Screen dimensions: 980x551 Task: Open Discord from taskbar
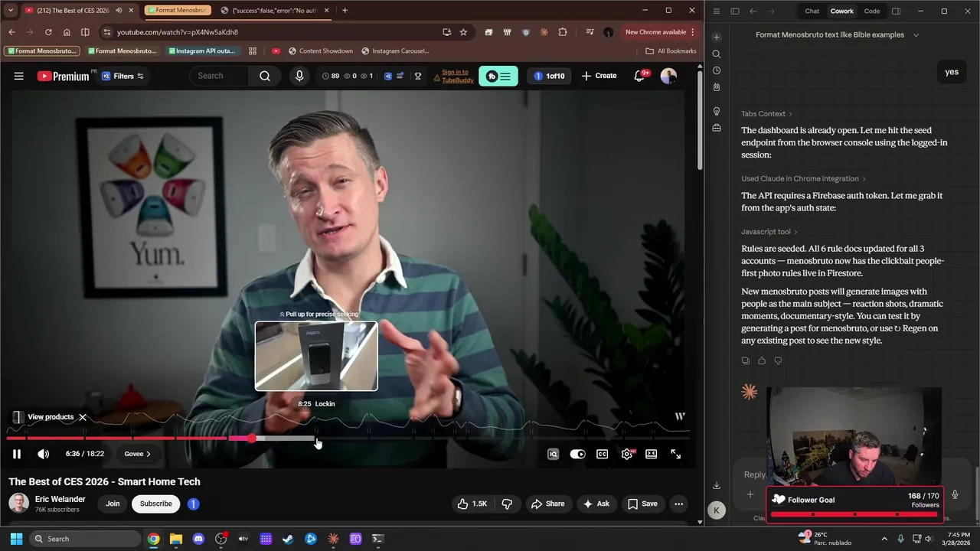click(x=198, y=539)
